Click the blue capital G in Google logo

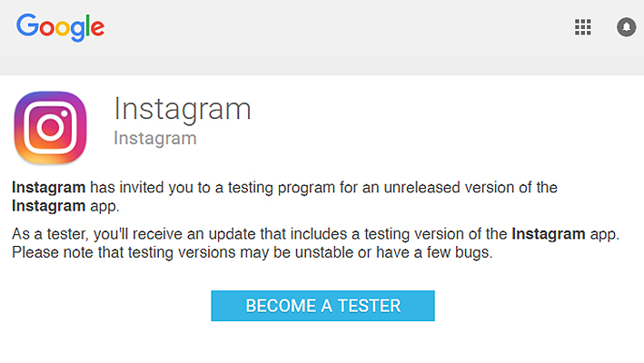pyautogui.click(x=26, y=25)
